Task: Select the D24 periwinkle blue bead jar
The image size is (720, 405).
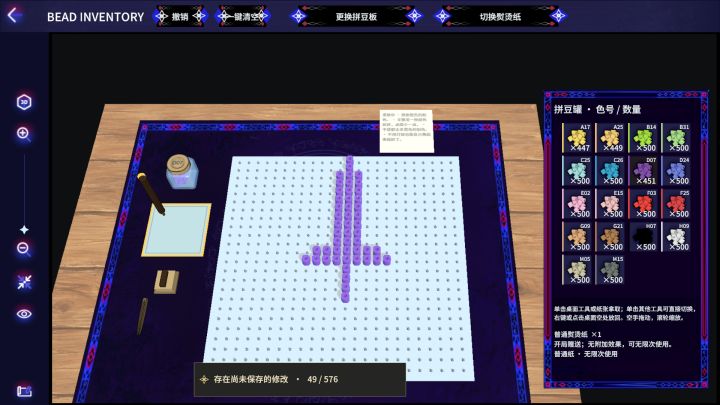Action: [x=676, y=171]
